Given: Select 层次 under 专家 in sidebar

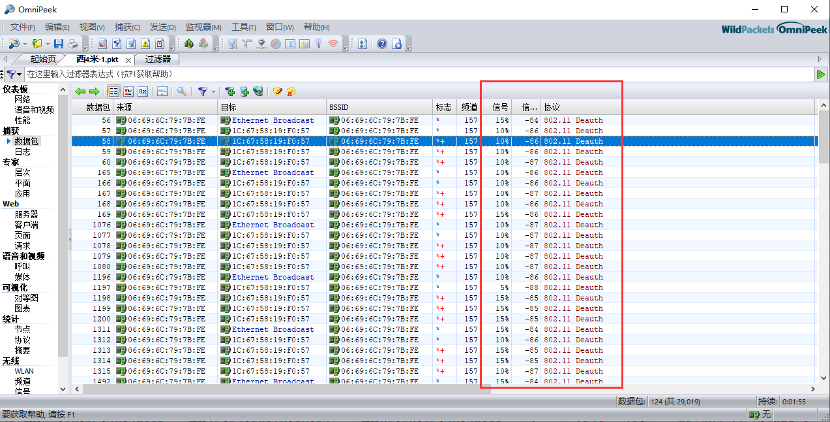Looking at the screenshot, I should tap(23, 173).
